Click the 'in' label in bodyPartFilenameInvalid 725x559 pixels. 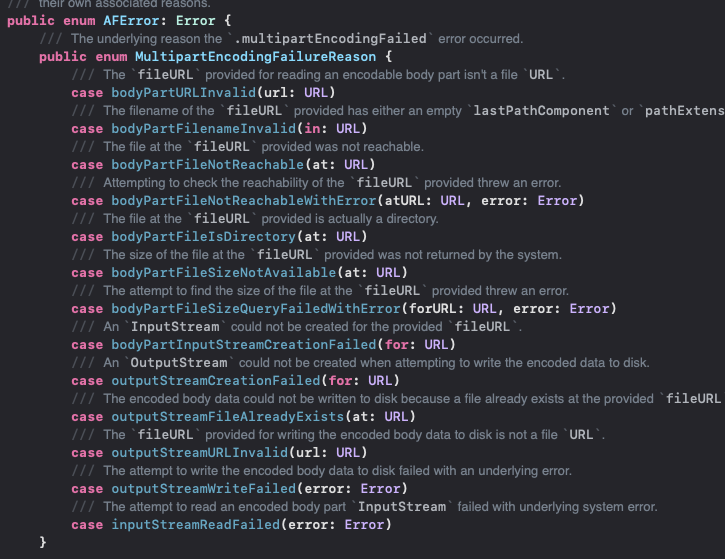312,129
